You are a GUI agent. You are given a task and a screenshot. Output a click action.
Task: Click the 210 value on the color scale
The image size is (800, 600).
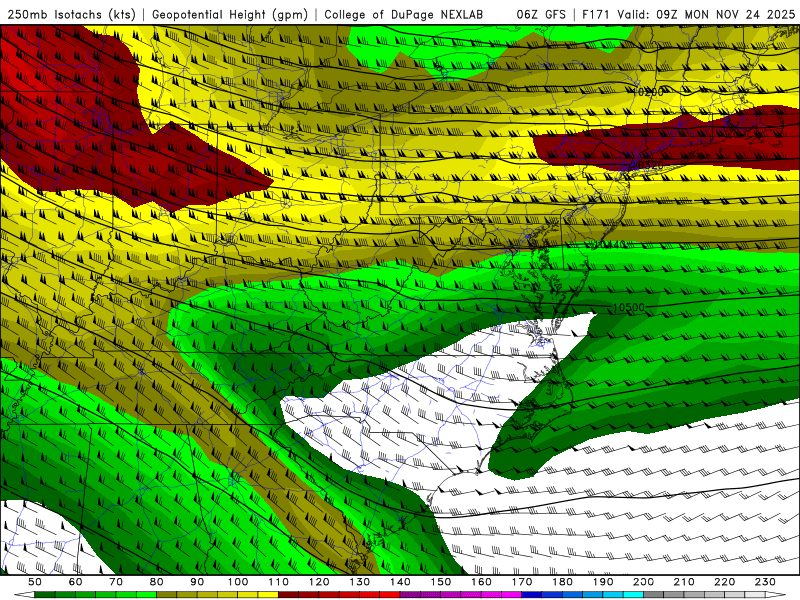click(684, 582)
